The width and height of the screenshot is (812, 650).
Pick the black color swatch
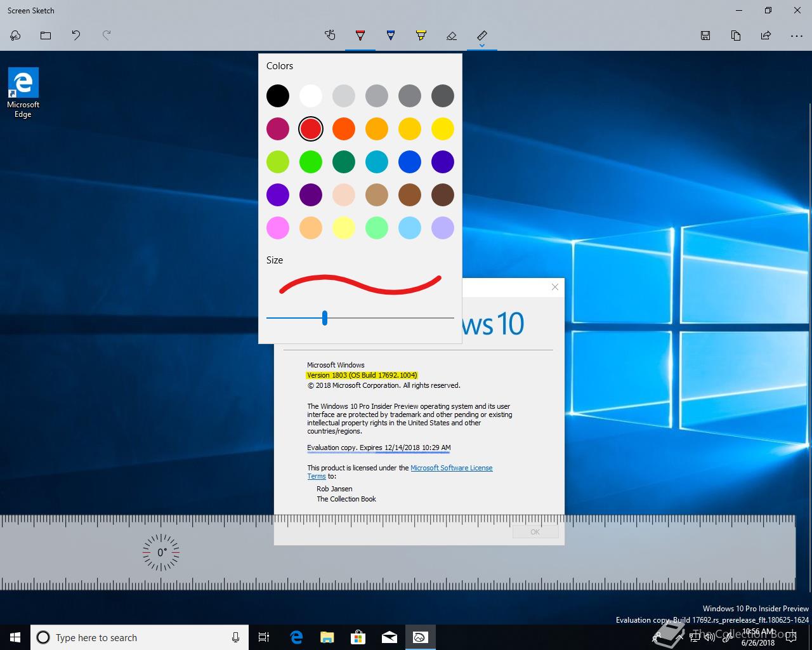[278, 96]
